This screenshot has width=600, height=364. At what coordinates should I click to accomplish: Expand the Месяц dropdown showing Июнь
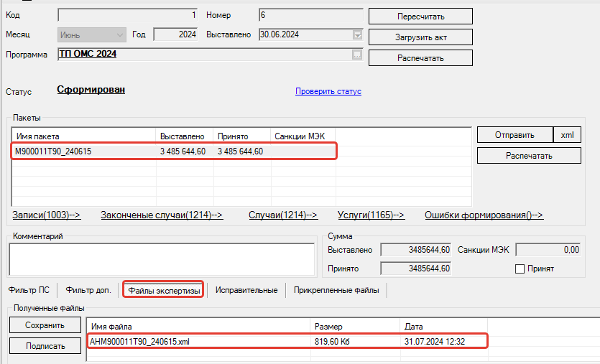[x=119, y=34]
